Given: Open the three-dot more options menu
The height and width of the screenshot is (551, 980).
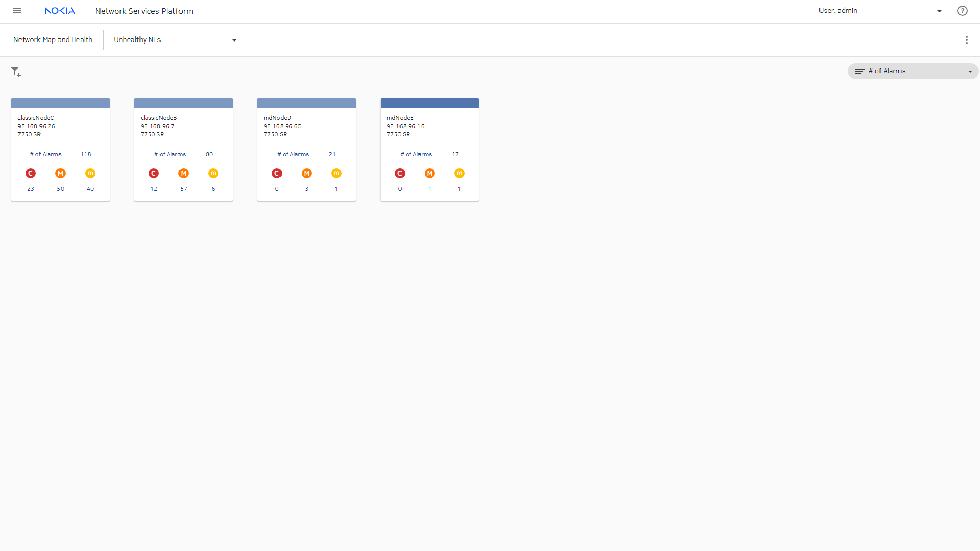Looking at the screenshot, I should coord(966,40).
